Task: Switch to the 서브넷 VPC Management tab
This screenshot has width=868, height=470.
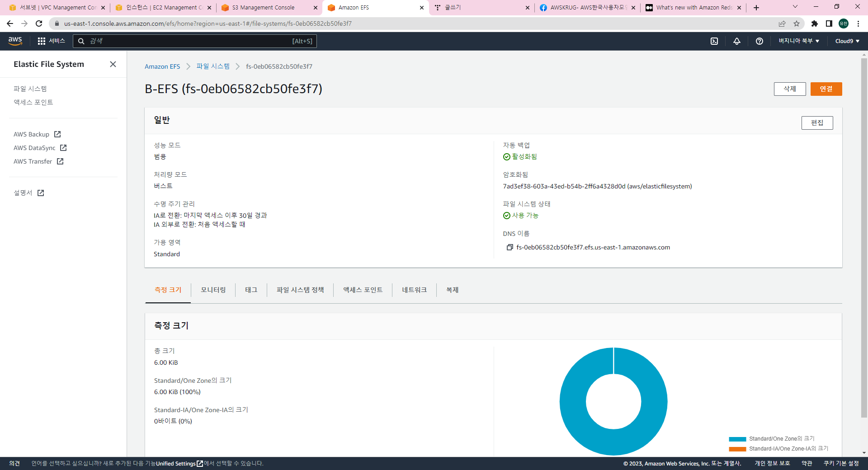Action: (x=58, y=8)
